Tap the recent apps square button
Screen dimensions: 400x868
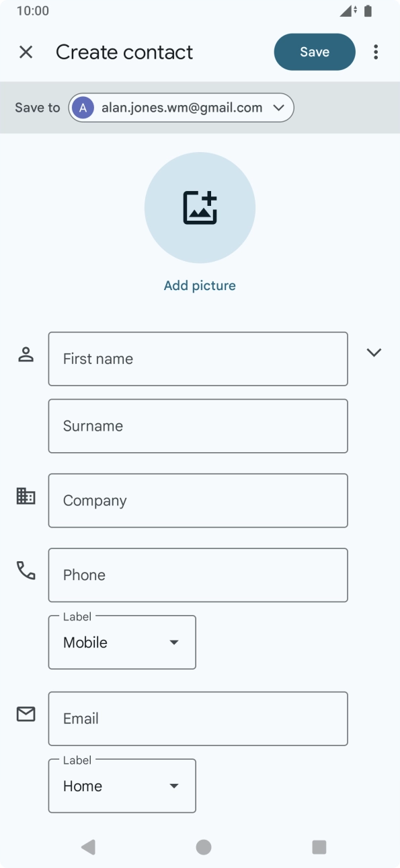tap(318, 847)
